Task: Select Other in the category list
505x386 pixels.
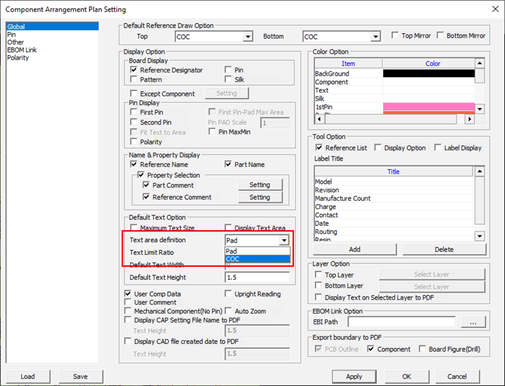Action: click(15, 42)
